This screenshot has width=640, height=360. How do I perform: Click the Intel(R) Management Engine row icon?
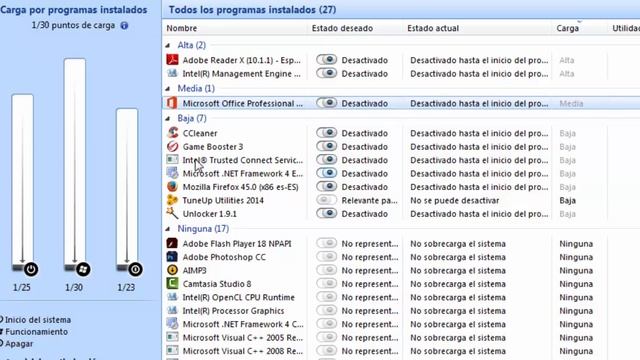[x=172, y=73]
